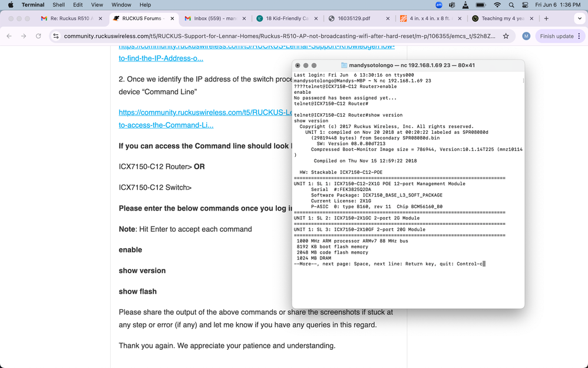Click the browser back navigation arrow
Image resolution: width=588 pixels, height=368 pixels.
point(9,36)
